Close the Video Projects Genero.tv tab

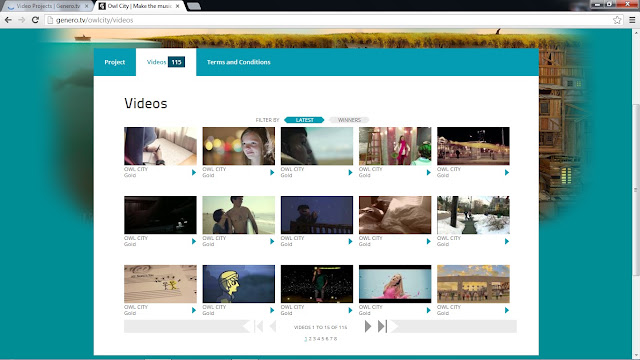[86, 6]
